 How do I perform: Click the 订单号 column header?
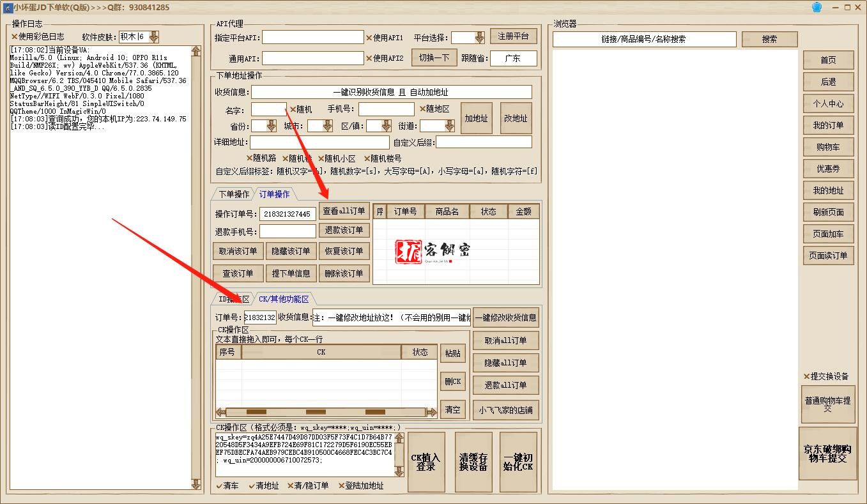[x=405, y=211]
